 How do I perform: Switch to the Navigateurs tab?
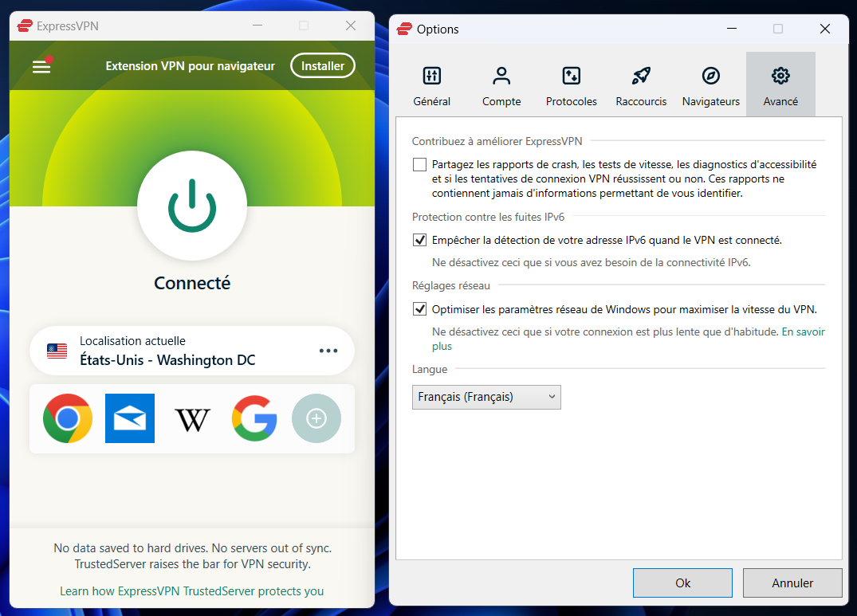click(x=710, y=86)
